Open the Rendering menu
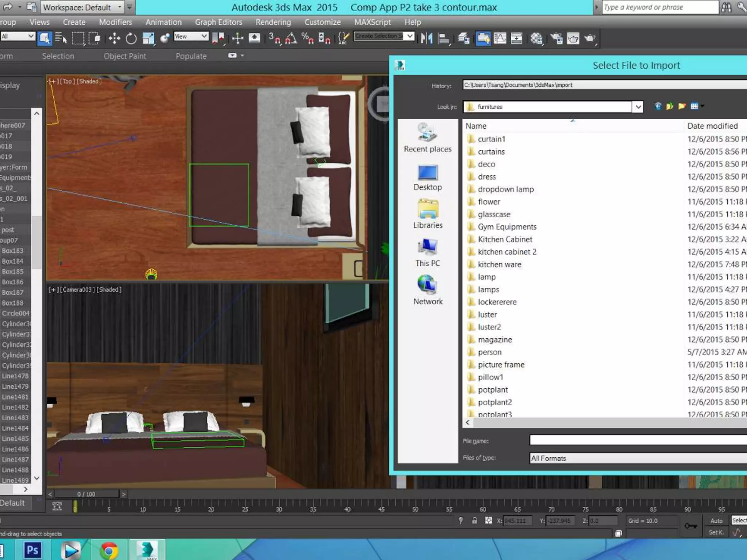Viewport: 747px width, 560px height. coord(273,22)
